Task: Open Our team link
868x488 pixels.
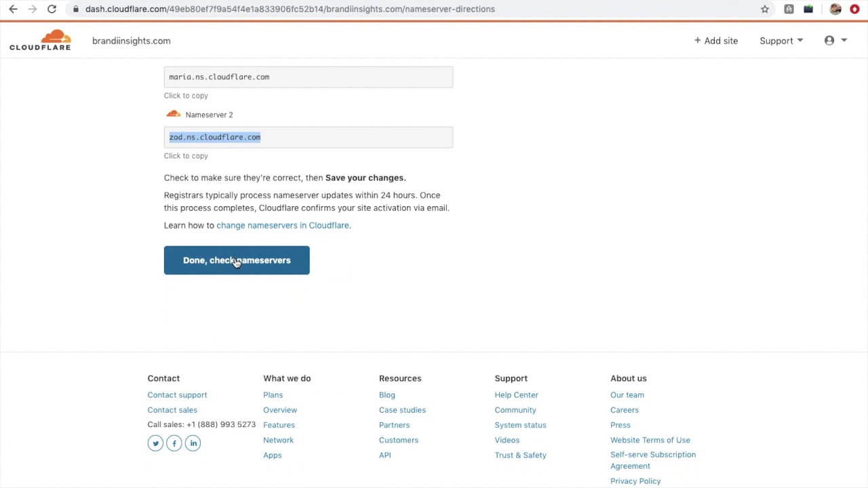Action: pos(627,394)
